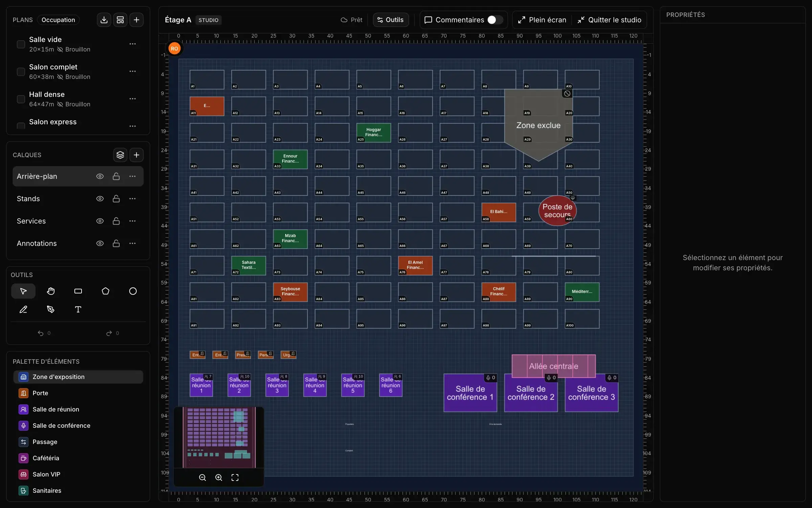Add a new layer in Calques
Image resolution: width=812 pixels, height=508 pixels.
point(136,155)
